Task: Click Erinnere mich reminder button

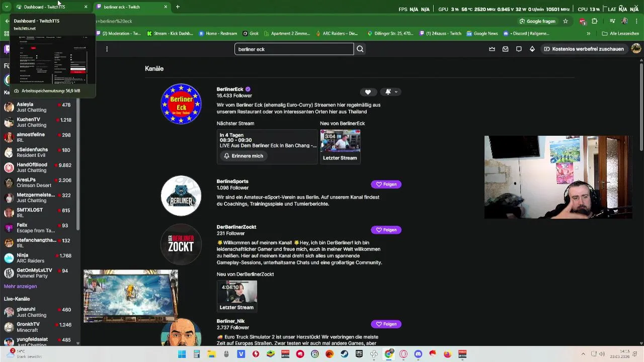Action: click(244, 156)
